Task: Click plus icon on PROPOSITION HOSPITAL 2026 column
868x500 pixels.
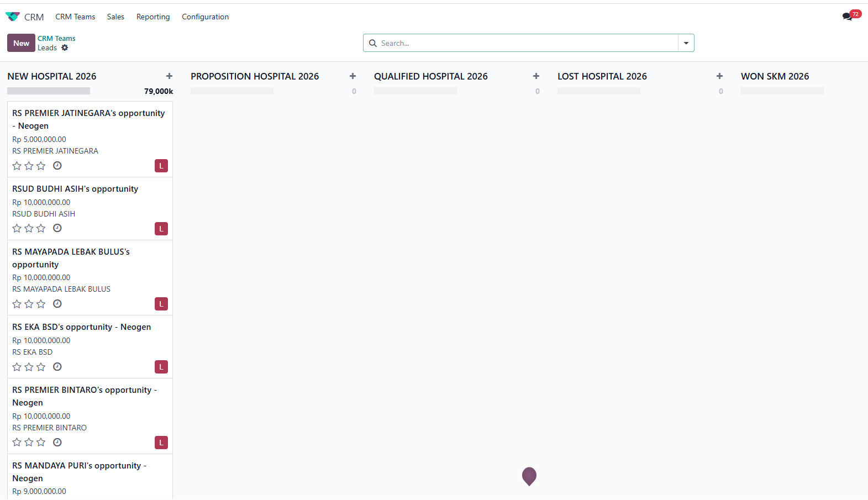Action: [353, 76]
